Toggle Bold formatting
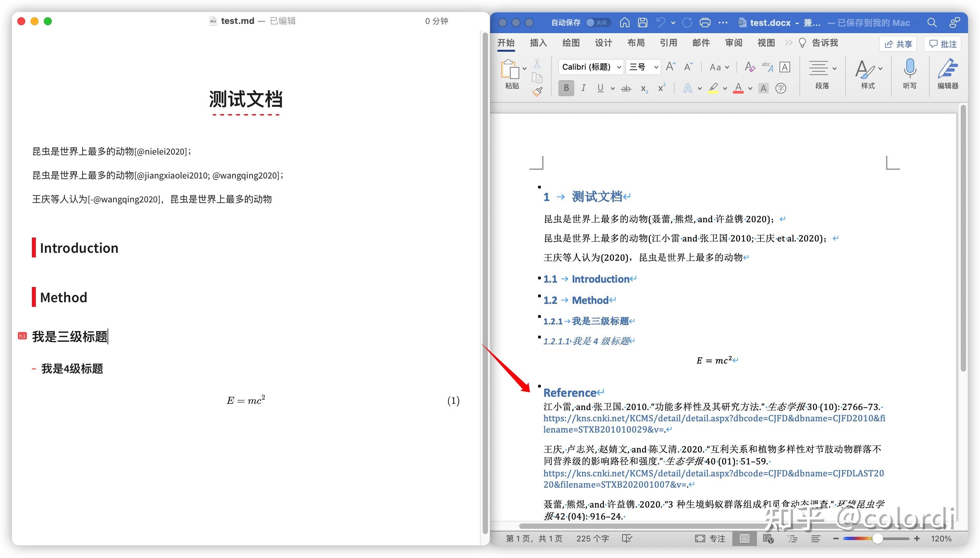 tap(566, 88)
